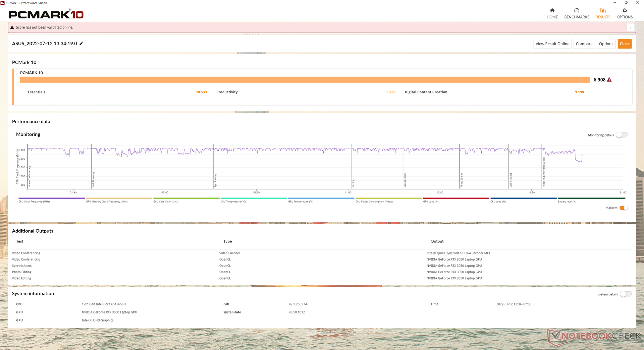This screenshot has height=350, width=644.
Task: Click the overall score 6 908
Action: pos(599,80)
